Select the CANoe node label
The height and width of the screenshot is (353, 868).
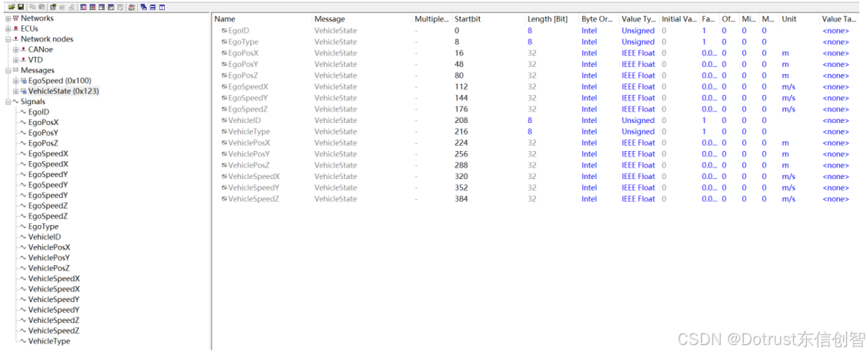40,50
